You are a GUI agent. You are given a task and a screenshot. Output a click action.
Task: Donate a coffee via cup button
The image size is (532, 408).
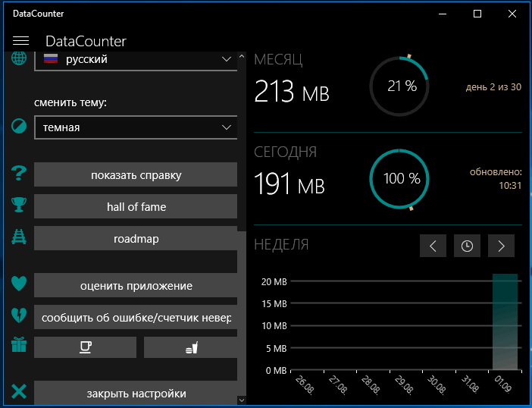point(85,347)
